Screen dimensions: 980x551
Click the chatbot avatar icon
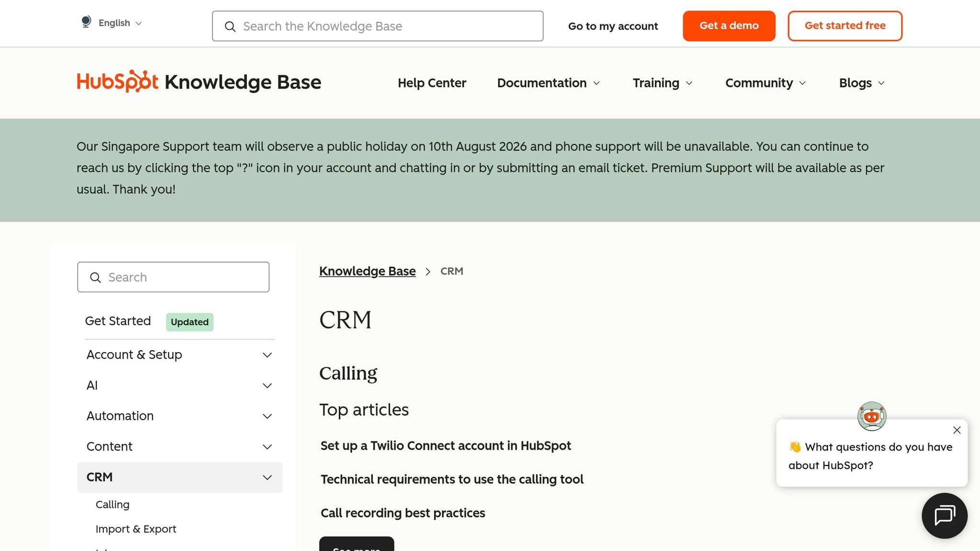872,416
